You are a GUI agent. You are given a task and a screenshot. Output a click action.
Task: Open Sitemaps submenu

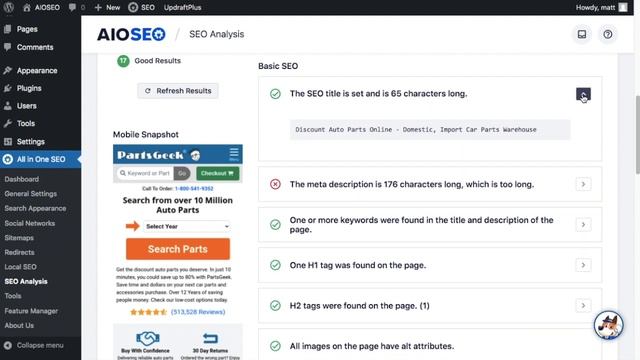[x=19, y=238]
